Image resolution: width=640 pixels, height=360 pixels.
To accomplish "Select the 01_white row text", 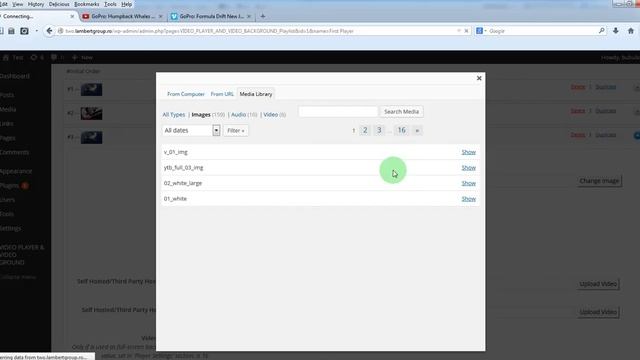I will [175, 198].
